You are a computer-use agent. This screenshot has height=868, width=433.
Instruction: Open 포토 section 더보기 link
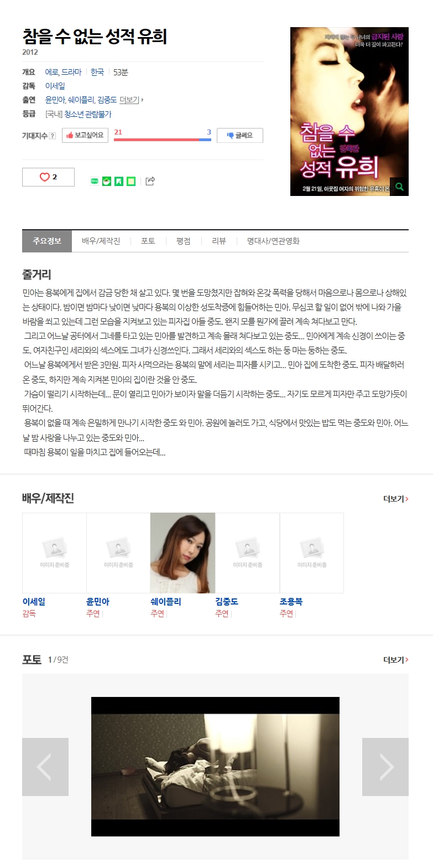(395, 660)
